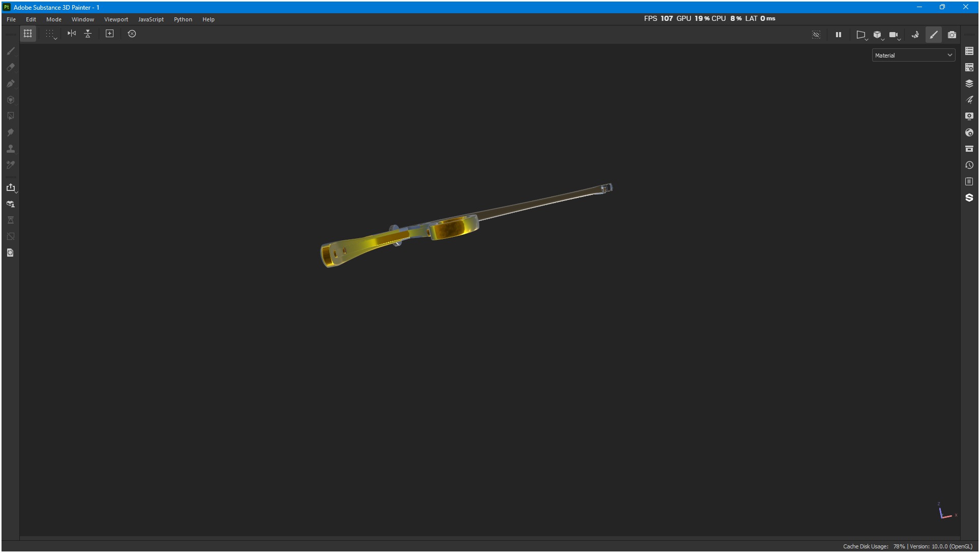Screen dimensions: 980x553
Task: Click the CPU 8 % readout
Action: point(727,18)
